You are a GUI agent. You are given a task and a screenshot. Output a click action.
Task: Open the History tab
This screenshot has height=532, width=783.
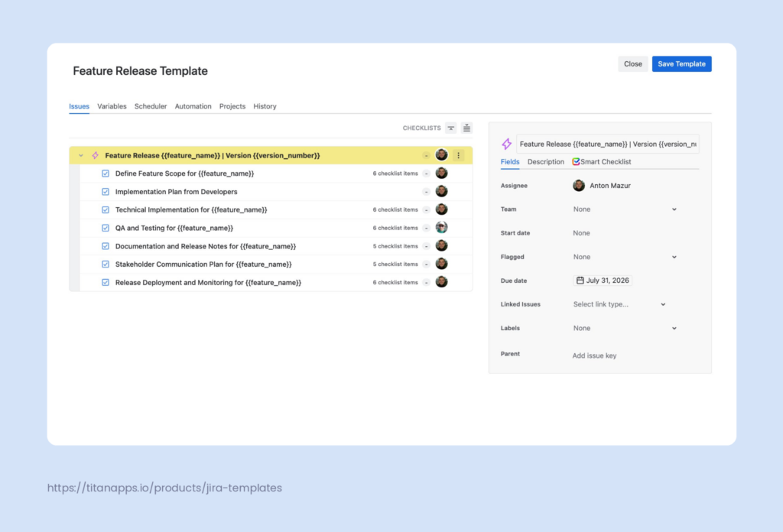pyautogui.click(x=265, y=106)
